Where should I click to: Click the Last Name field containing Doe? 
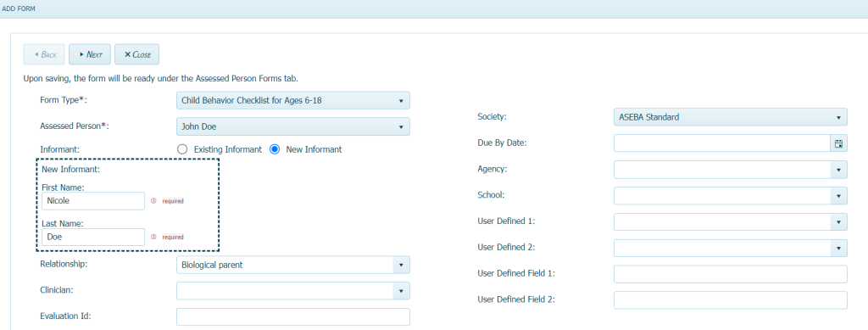click(93, 237)
